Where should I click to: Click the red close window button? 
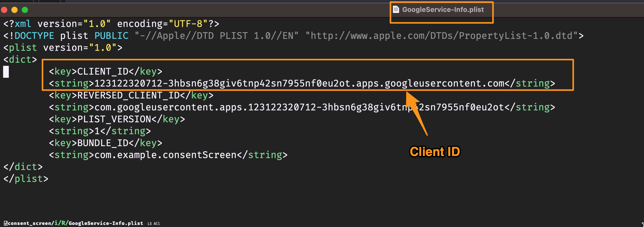click(x=4, y=10)
